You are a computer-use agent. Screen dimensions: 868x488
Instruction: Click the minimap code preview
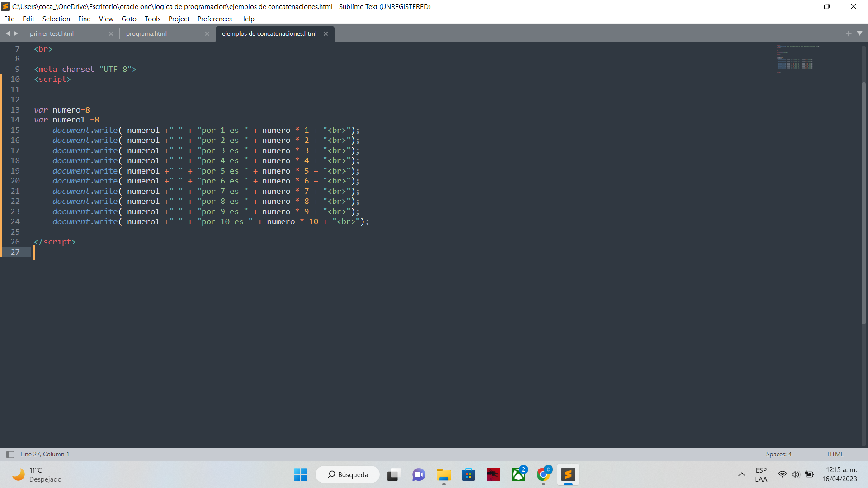click(798, 58)
